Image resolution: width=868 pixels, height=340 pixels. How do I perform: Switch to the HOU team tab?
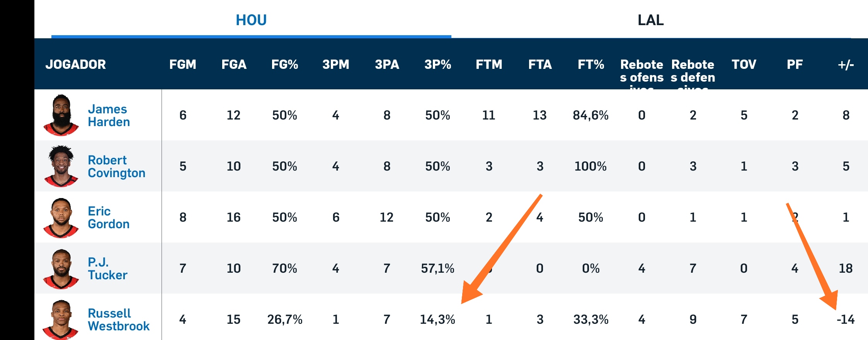251,20
